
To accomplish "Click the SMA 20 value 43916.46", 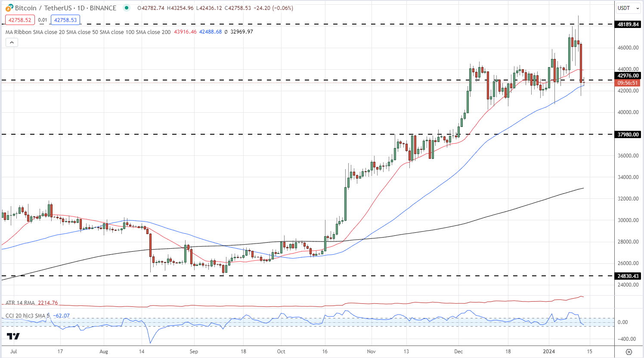I will [185, 32].
